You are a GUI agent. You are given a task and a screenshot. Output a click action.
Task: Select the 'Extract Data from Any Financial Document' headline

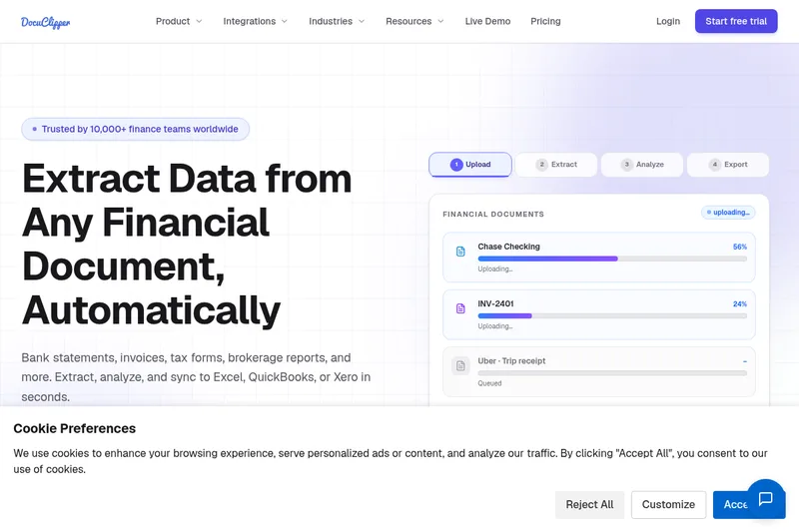click(x=187, y=245)
